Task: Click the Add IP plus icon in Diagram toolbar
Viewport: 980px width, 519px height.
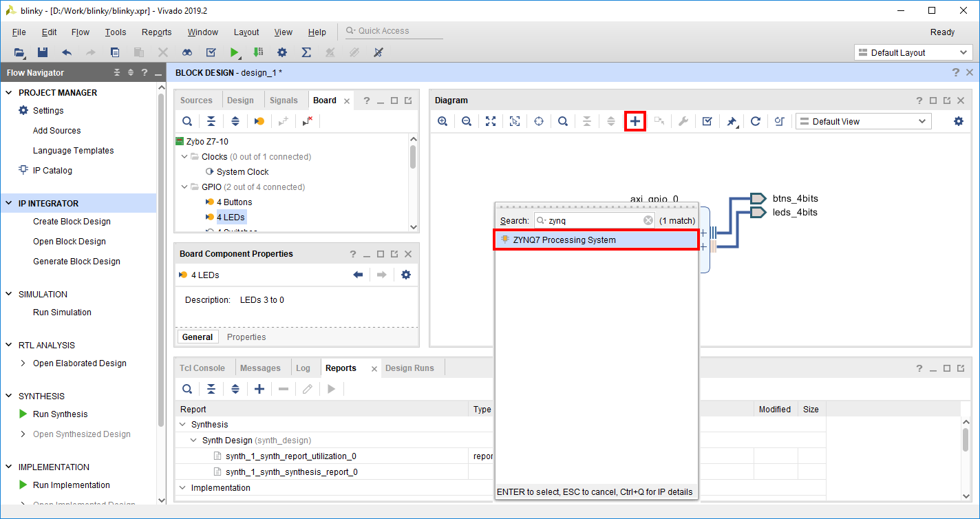Action: 635,121
